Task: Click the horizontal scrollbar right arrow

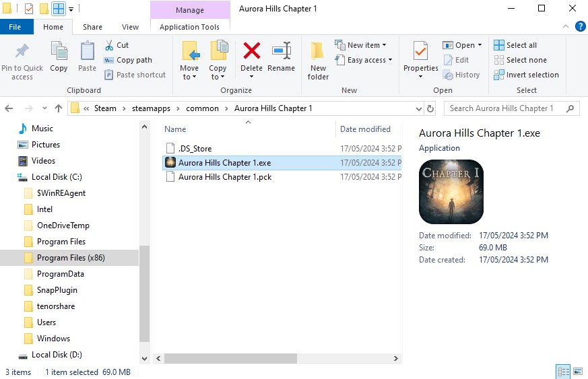Action: click(395, 358)
